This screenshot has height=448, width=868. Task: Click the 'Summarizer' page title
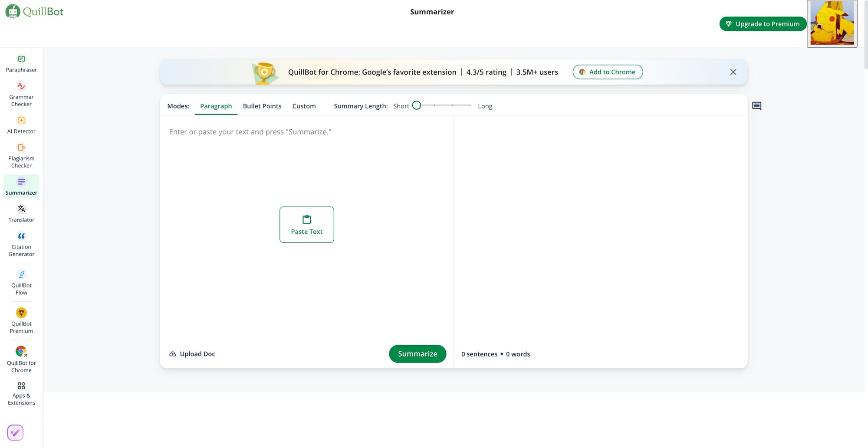tap(432, 12)
